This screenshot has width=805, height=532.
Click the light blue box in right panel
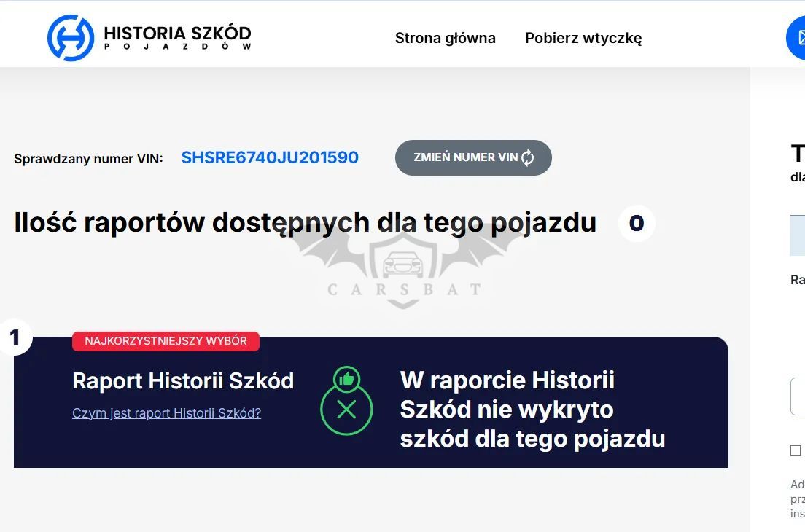pyautogui.click(x=797, y=235)
